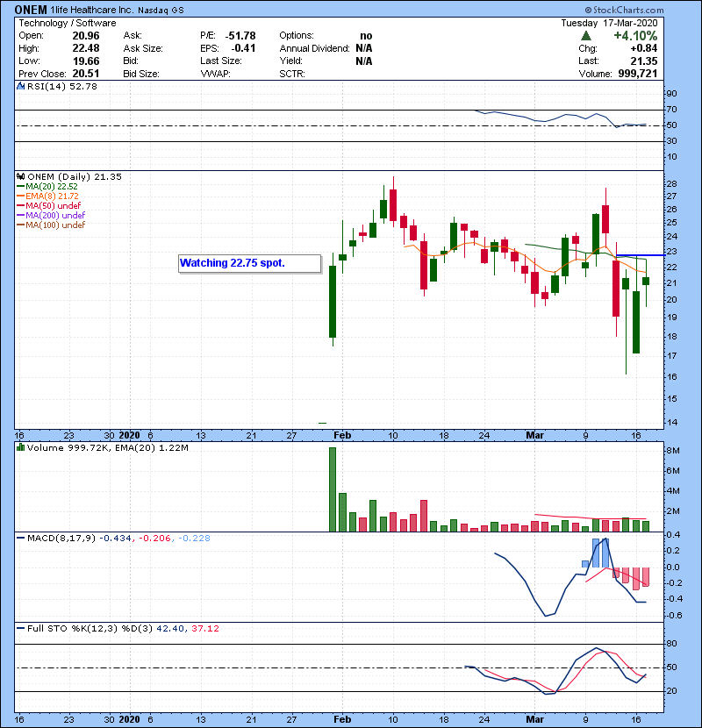Click the EPS -0.41 value
The height and width of the screenshot is (728, 702).
tap(243, 48)
